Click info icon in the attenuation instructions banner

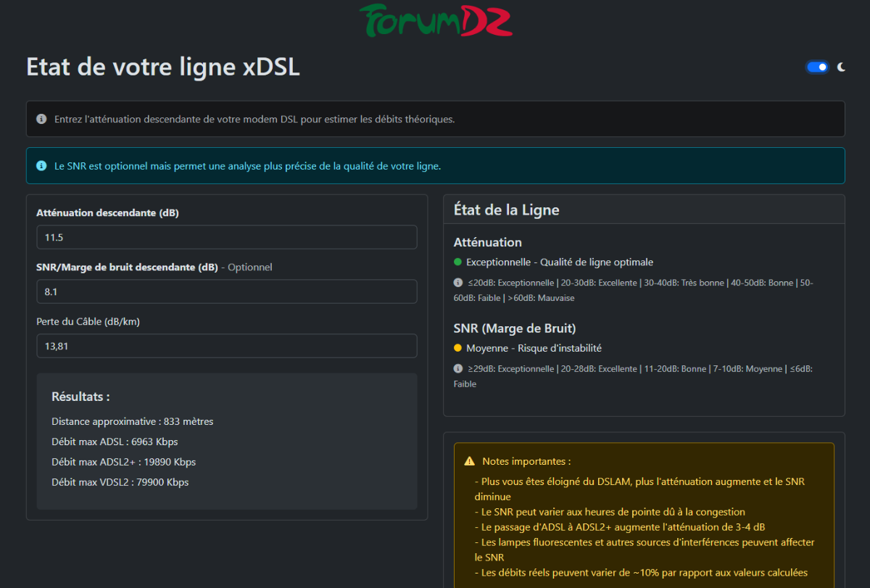click(41, 119)
